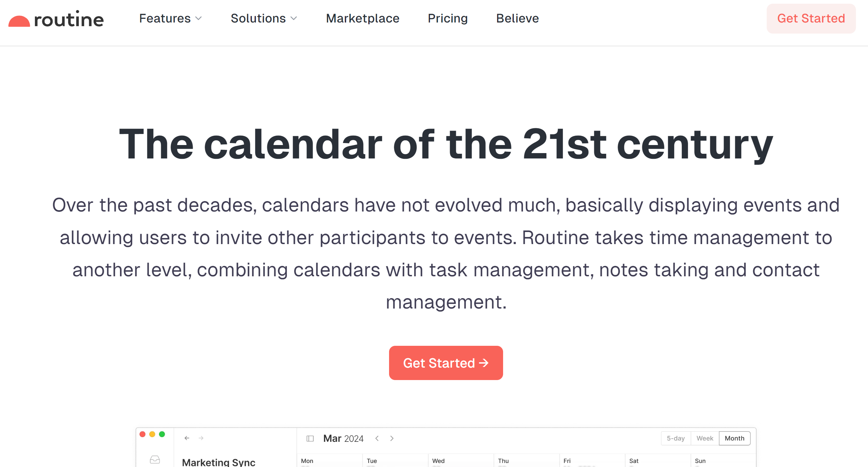Viewport: 868px width, 467px height.
Task: Open the Believe nav link
Action: (517, 18)
